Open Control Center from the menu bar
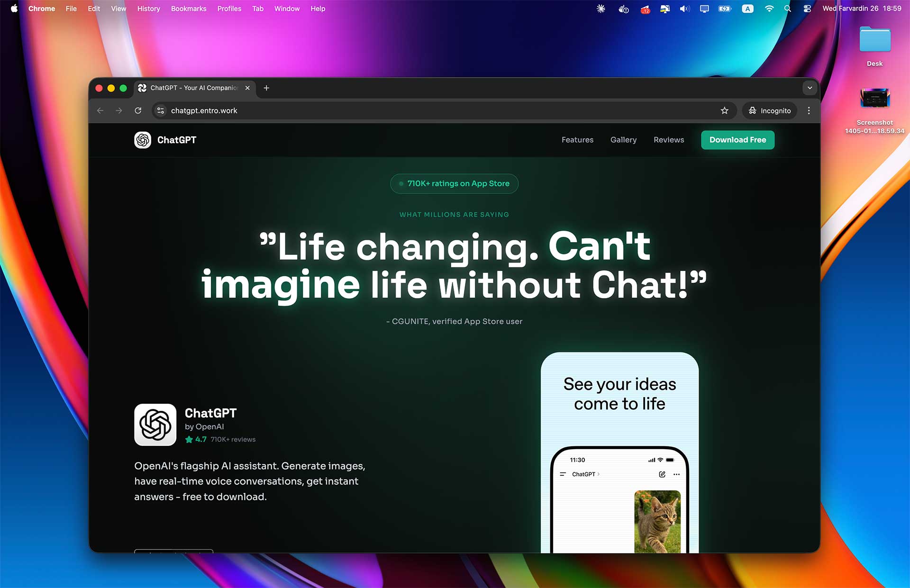Image resolution: width=910 pixels, height=588 pixels. (x=807, y=9)
